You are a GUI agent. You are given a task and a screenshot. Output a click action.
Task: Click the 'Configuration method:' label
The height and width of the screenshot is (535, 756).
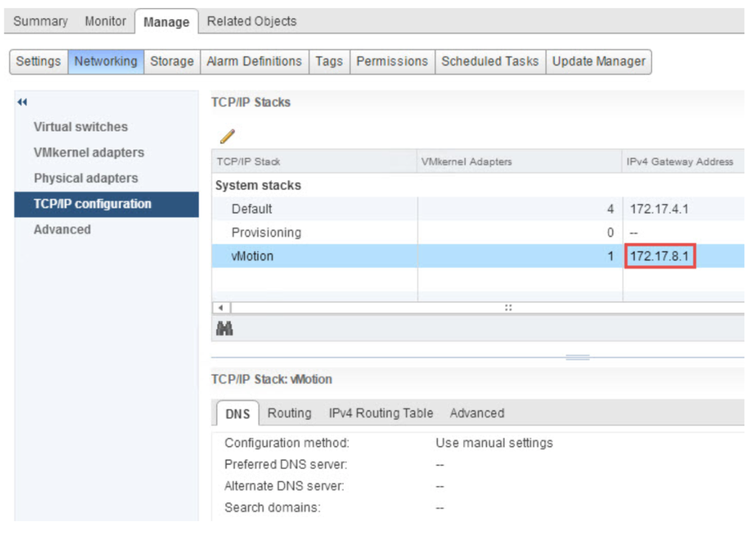(x=287, y=443)
